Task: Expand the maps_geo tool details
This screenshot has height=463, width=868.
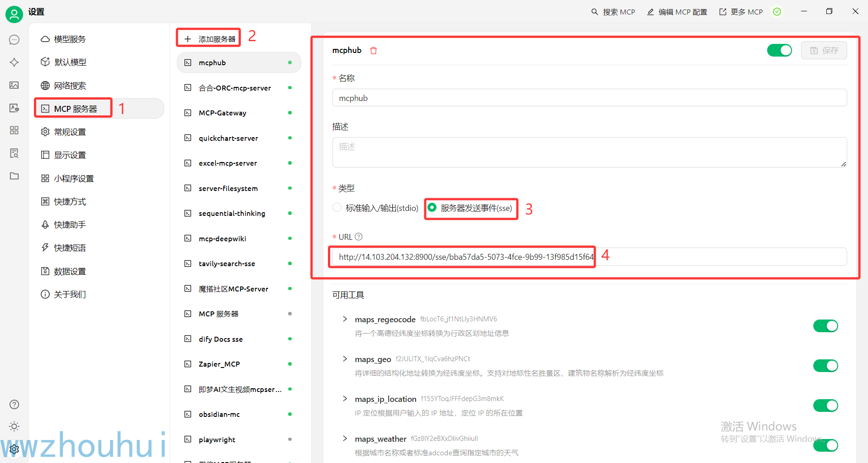Action: point(345,358)
